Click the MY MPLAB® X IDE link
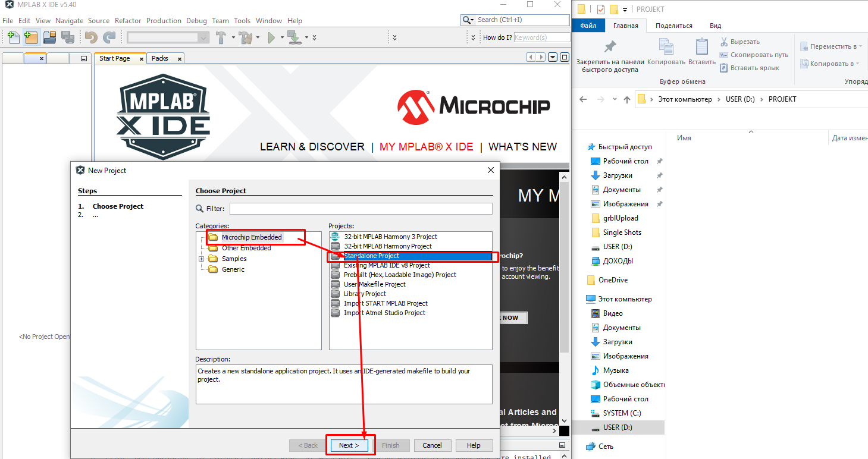 click(x=427, y=147)
